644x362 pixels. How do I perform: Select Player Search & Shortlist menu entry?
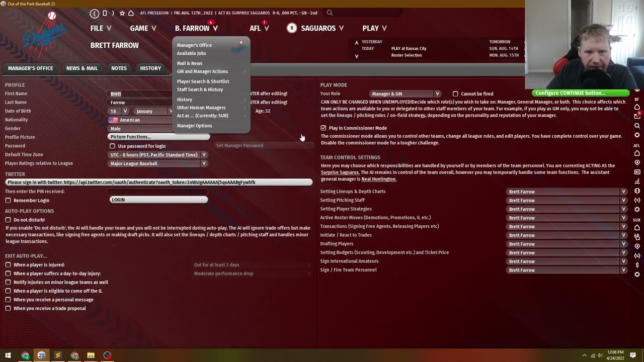[x=203, y=81]
